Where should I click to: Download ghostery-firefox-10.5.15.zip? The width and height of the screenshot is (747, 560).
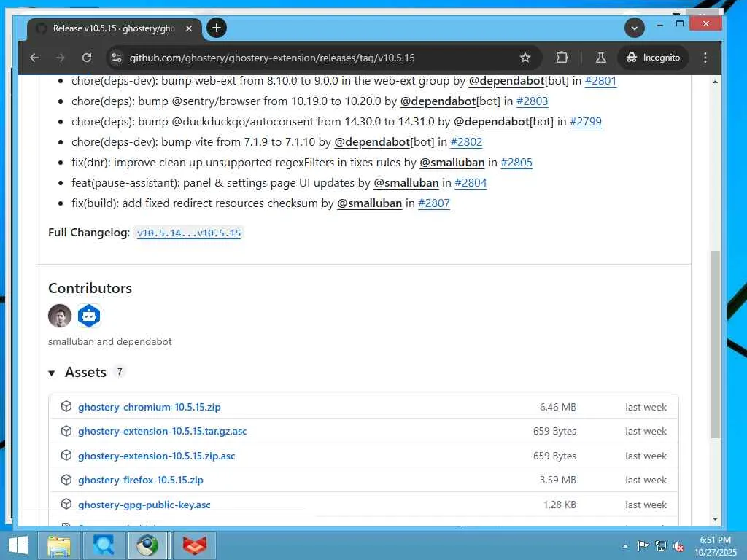coord(141,480)
